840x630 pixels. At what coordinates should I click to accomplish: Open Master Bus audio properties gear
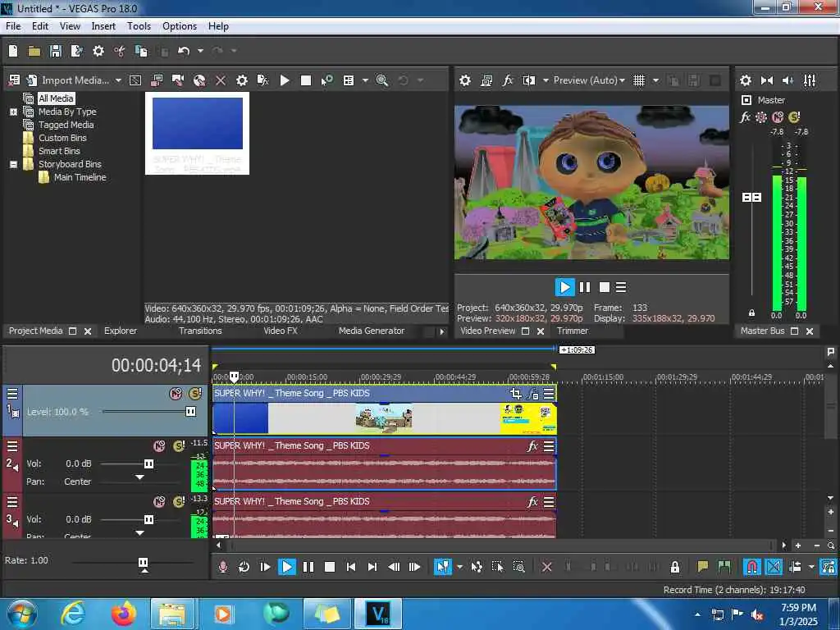[x=745, y=80]
